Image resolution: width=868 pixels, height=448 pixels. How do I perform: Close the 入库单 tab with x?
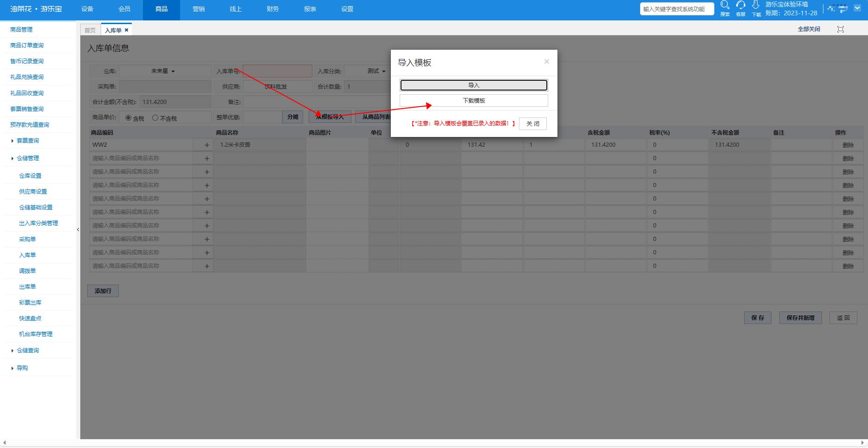coord(126,30)
